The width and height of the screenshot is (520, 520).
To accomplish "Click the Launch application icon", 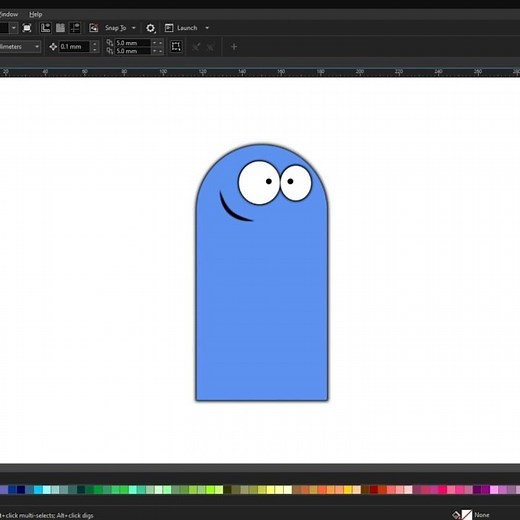I will point(169,28).
